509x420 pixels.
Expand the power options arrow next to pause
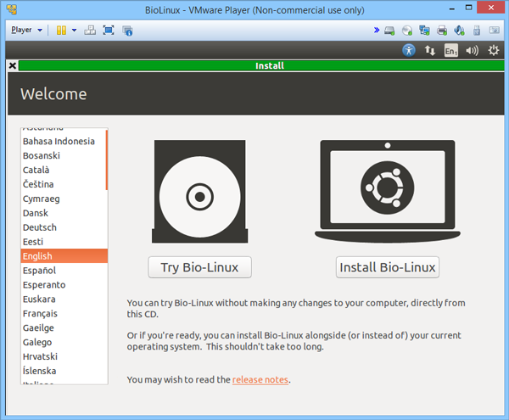click(74, 31)
